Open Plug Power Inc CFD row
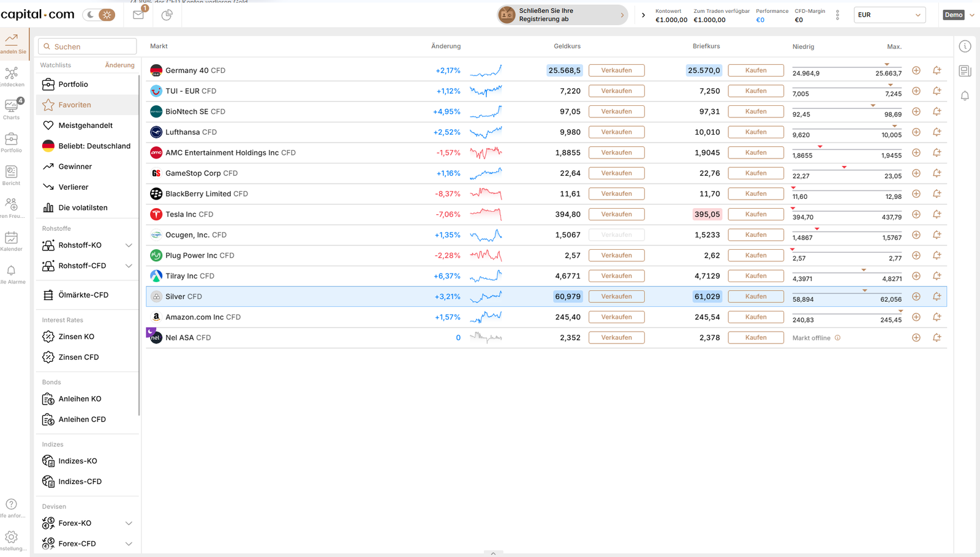Viewport: 980px width, 557px height. coord(546,255)
